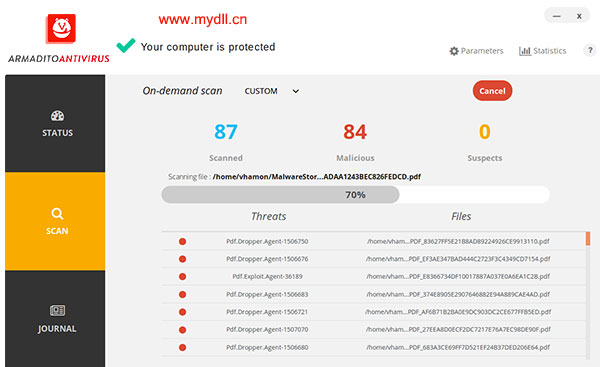Click file path PDF_EF3AE347BAD444C2723F3C4349CD7154.pdf

tap(458, 259)
